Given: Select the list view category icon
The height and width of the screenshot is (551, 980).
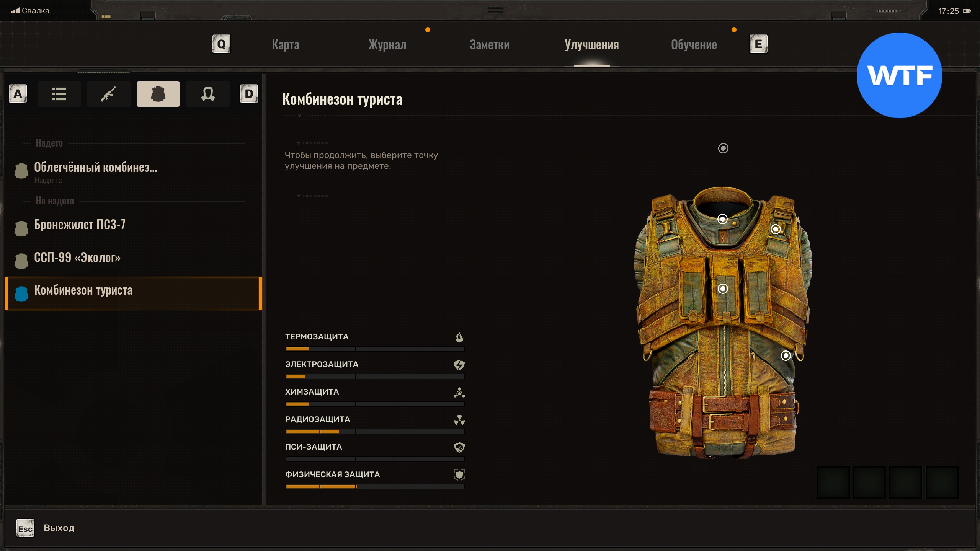Looking at the screenshot, I should 59,94.
